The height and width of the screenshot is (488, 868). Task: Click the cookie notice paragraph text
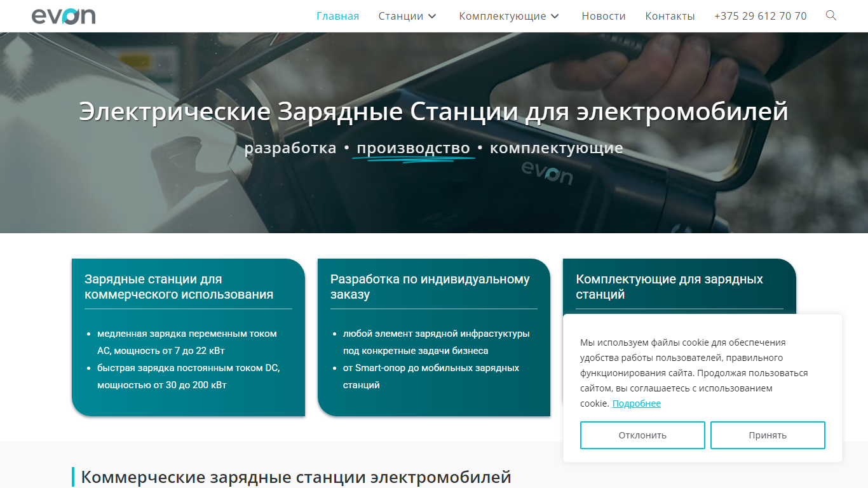694,373
